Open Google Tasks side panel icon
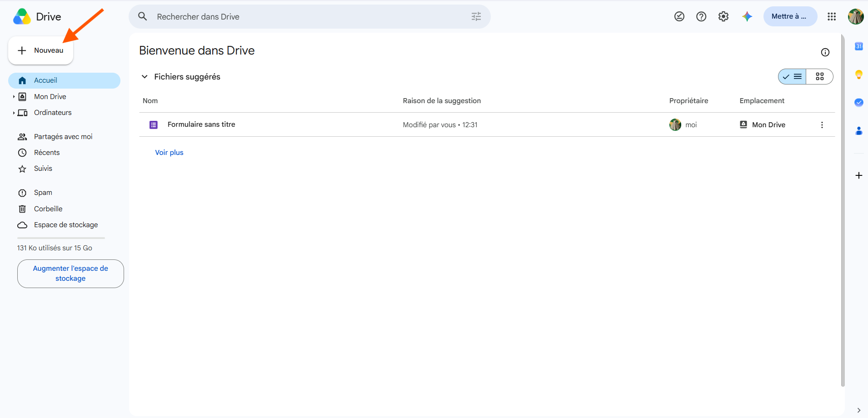The height and width of the screenshot is (418, 868). tap(859, 102)
